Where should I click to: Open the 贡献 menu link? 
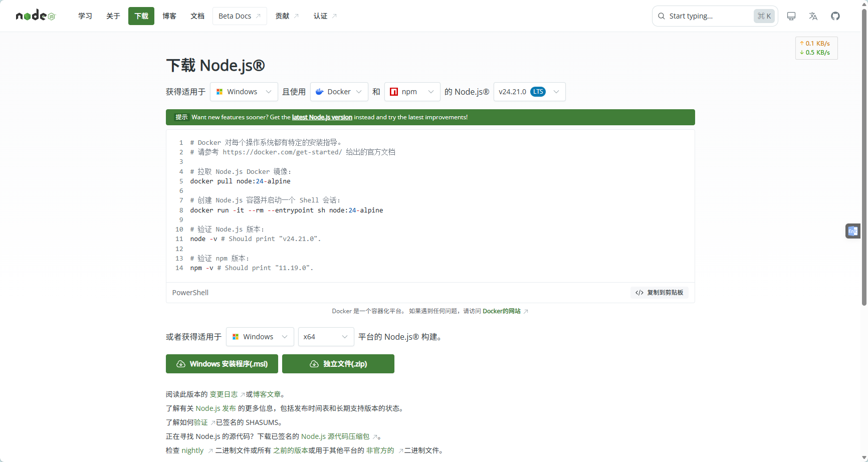[x=287, y=16]
